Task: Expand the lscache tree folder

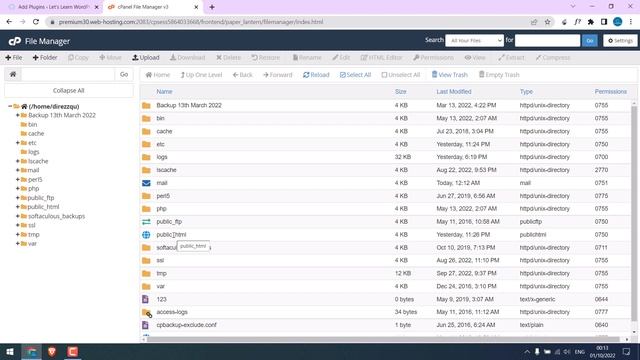Action: click(18, 161)
